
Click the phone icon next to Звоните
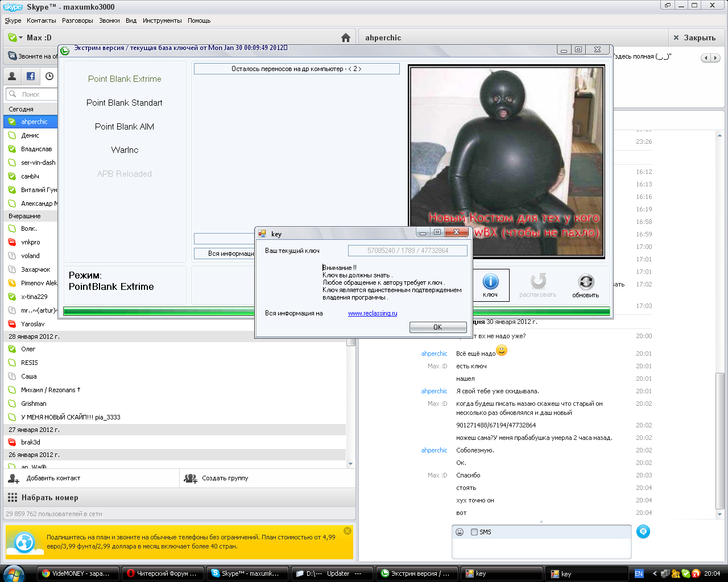13,56
